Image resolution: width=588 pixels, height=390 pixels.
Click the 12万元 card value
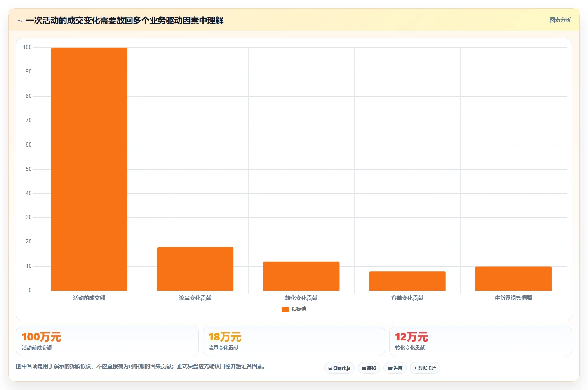(x=412, y=337)
